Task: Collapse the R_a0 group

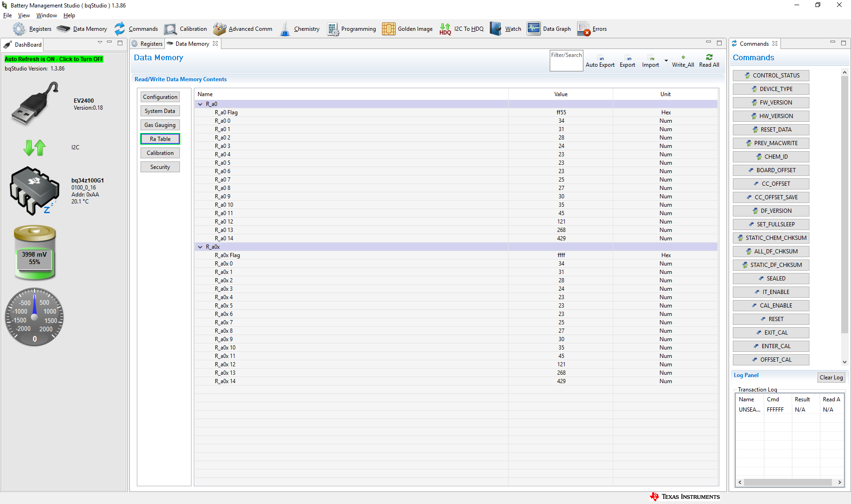Action: tap(200, 104)
